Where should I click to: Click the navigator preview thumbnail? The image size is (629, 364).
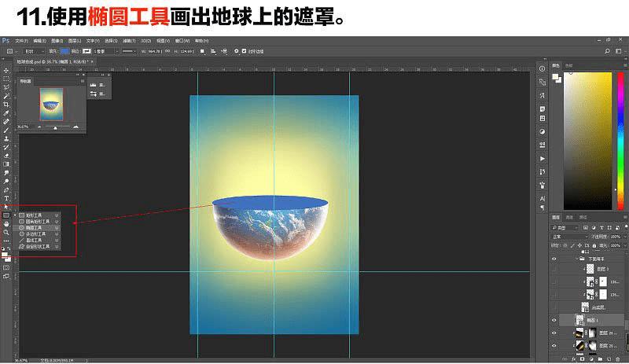pos(51,105)
